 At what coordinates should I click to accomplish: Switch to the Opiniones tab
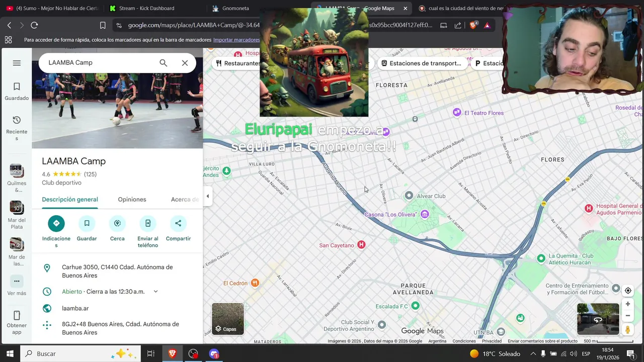pyautogui.click(x=132, y=200)
